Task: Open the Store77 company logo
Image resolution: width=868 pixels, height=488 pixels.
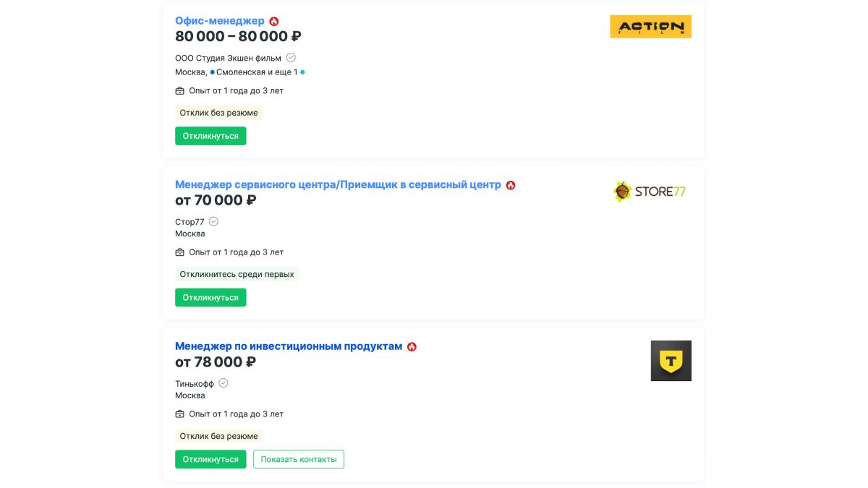Action: [x=650, y=192]
